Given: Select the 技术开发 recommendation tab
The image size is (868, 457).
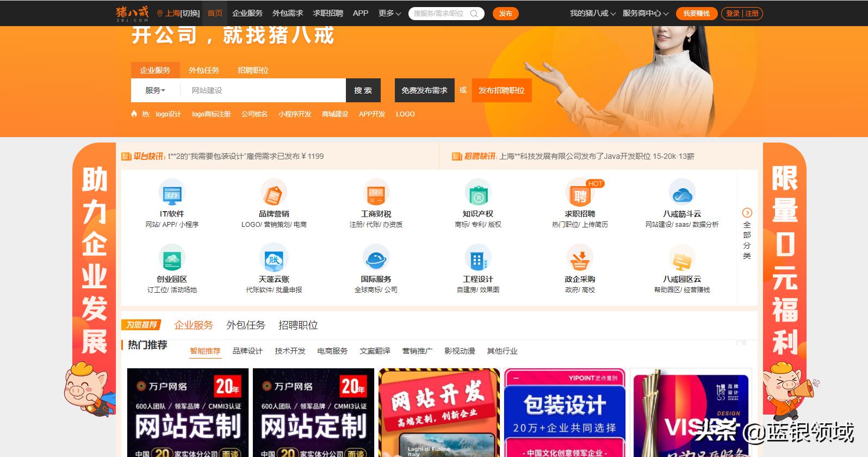Looking at the screenshot, I should tap(290, 351).
